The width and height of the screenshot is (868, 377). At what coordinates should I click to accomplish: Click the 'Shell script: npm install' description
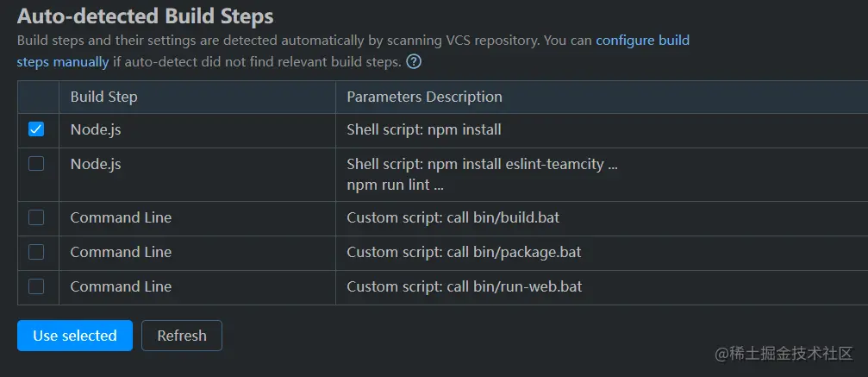(x=423, y=130)
